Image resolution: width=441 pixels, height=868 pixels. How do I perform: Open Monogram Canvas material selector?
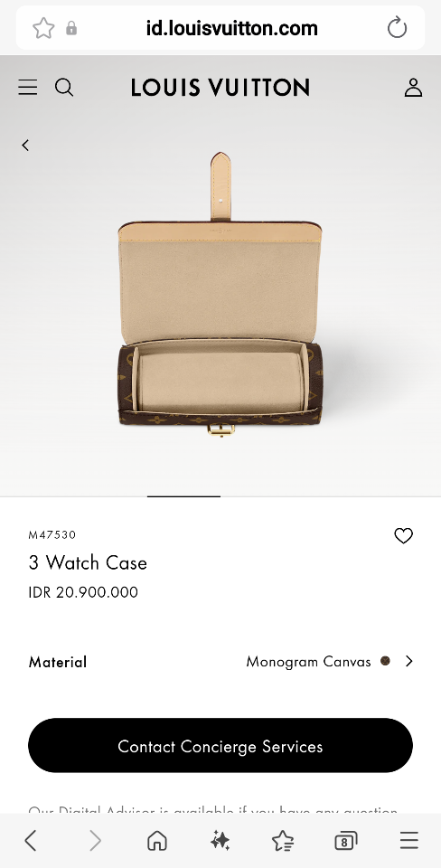click(x=308, y=662)
